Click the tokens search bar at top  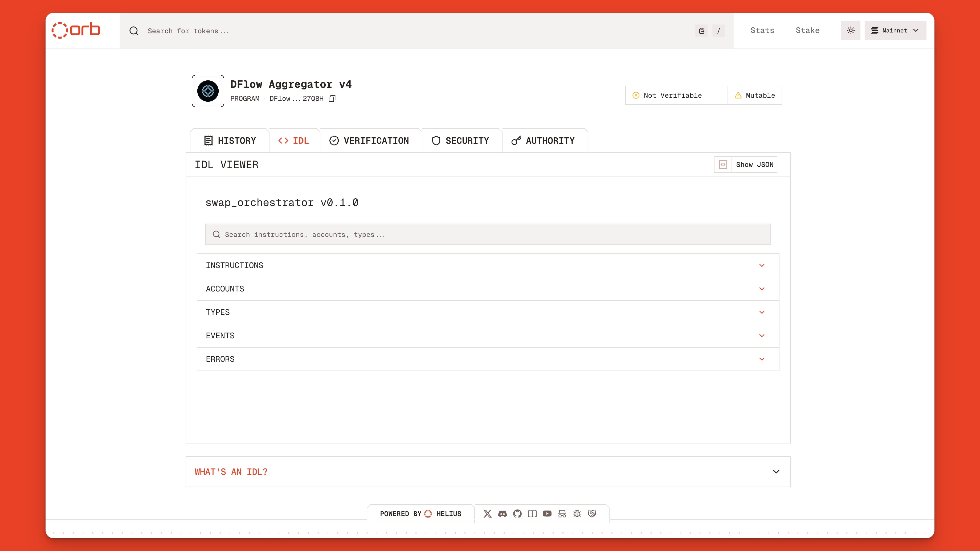click(x=266, y=31)
